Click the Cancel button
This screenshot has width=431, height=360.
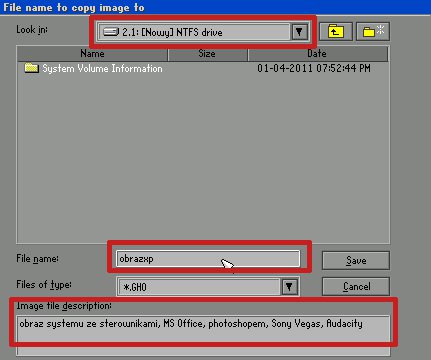click(x=356, y=286)
